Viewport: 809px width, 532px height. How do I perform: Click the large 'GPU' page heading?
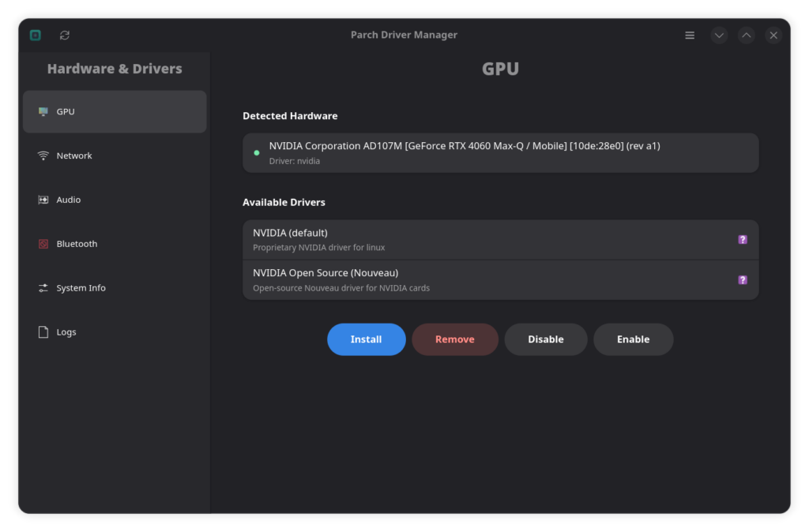point(500,69)
